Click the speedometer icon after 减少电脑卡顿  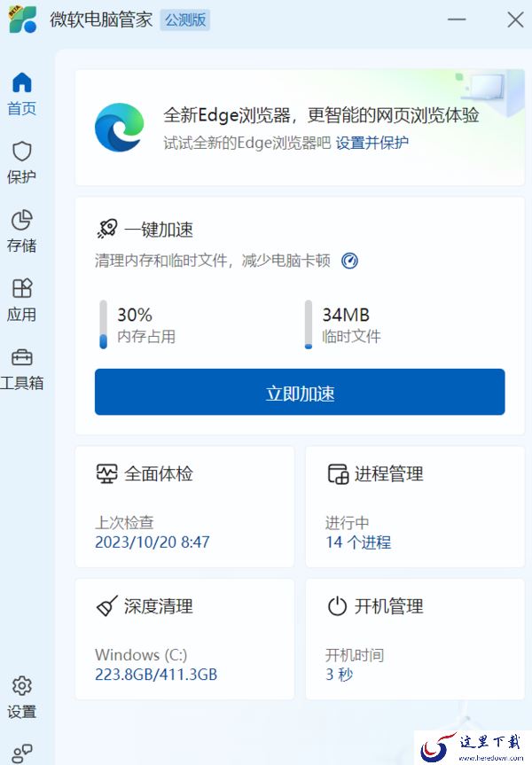pyautogui.click(x=349, y=261)
